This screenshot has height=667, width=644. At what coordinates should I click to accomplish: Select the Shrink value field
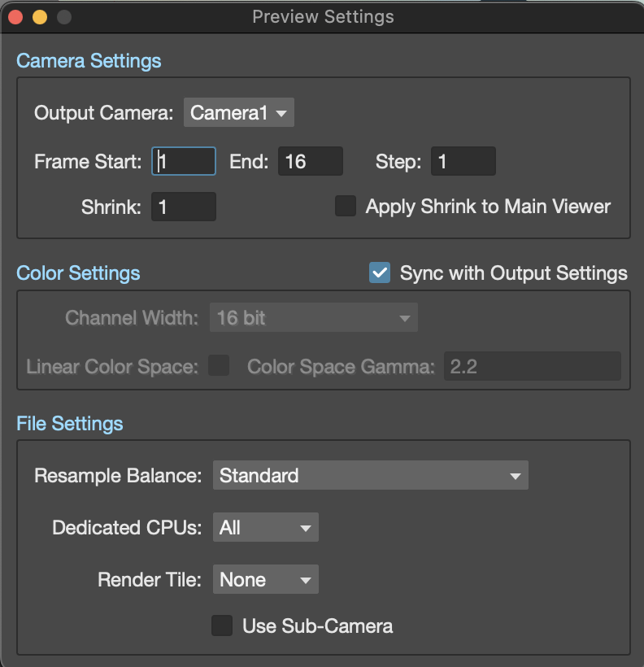(184, 207)
